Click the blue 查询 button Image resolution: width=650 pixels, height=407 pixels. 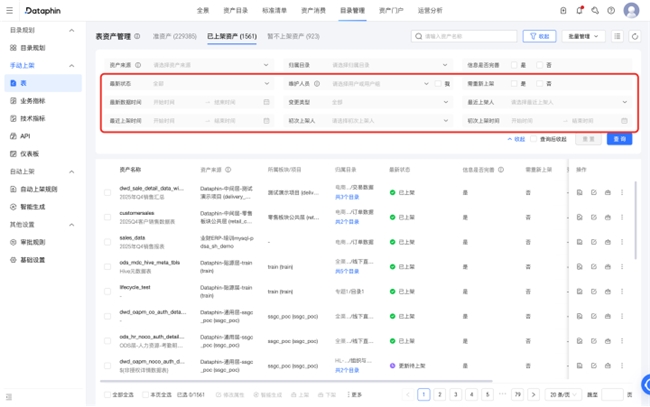[x=619, y=139]
